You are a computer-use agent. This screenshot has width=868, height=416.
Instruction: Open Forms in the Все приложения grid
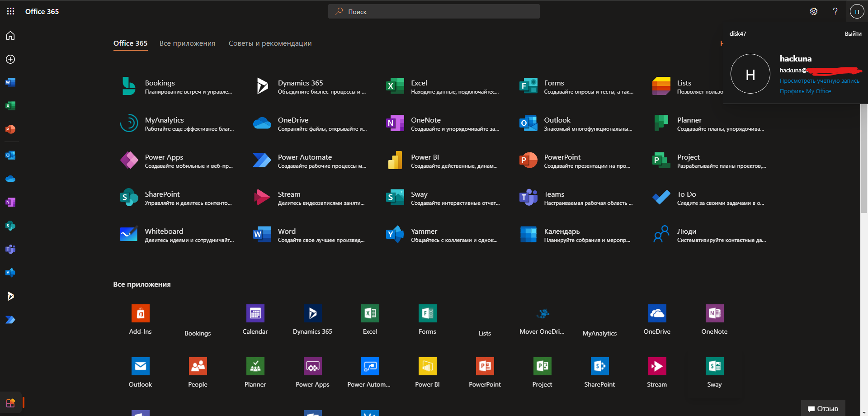427,320
